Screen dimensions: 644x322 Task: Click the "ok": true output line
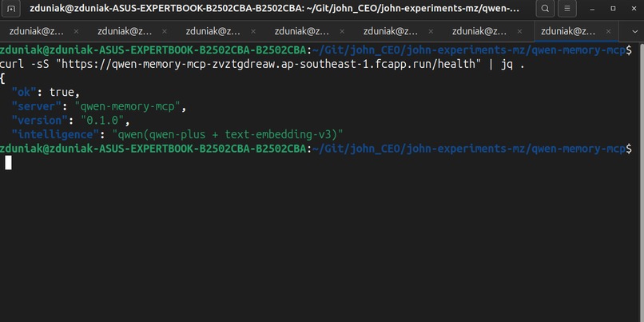46,93
